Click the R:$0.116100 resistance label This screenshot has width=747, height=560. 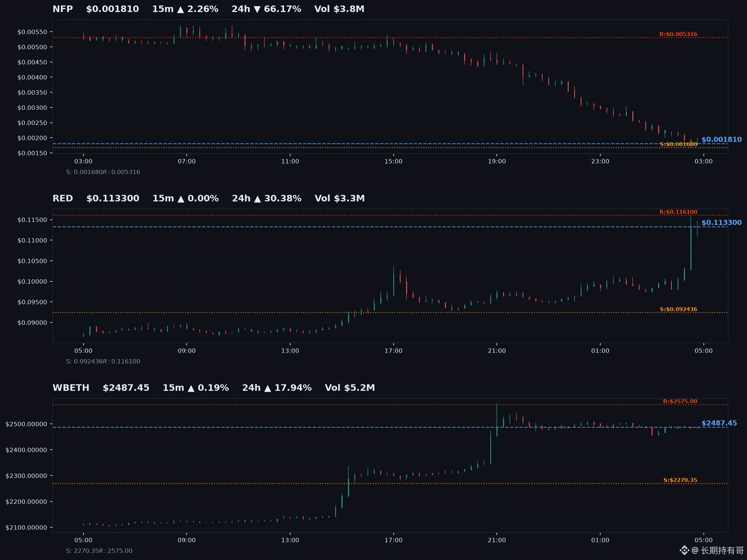tap(678, 212)
